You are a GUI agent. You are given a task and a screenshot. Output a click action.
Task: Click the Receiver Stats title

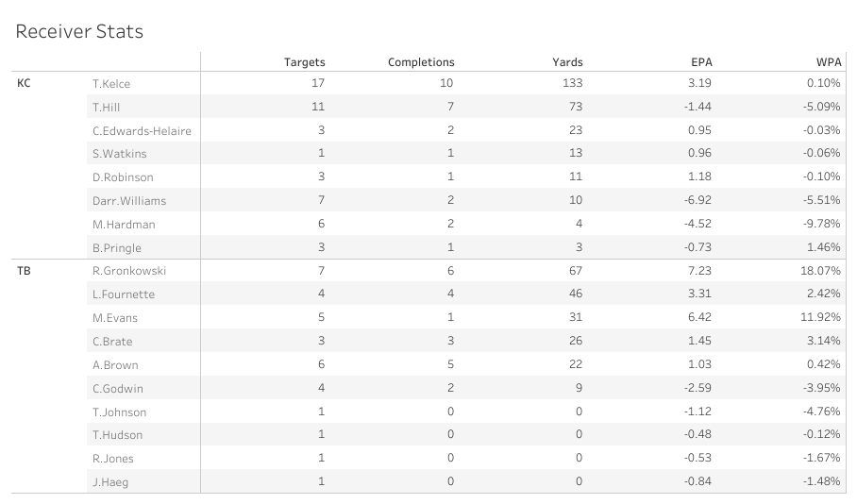pyautogui.click(x=79, y=31)
